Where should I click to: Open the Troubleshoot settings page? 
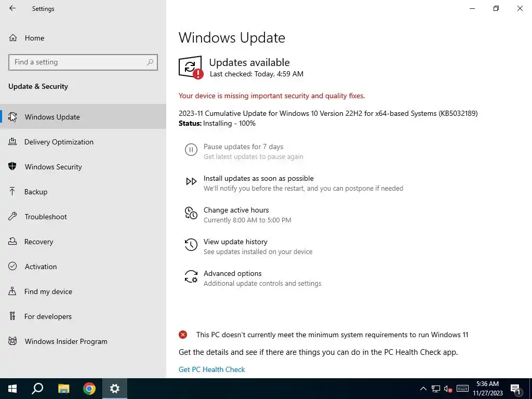(x=83, y=217)
